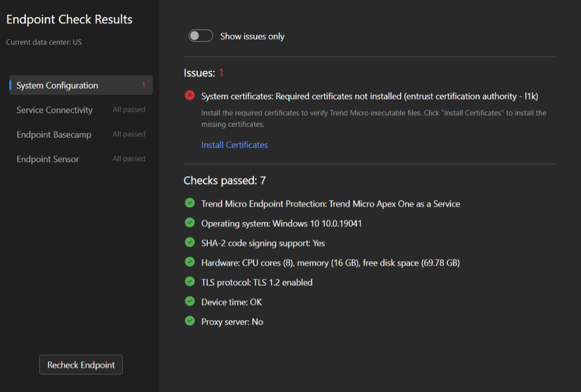Click the green check beside Trend Micro Endpoint Protection

(189, 203)
